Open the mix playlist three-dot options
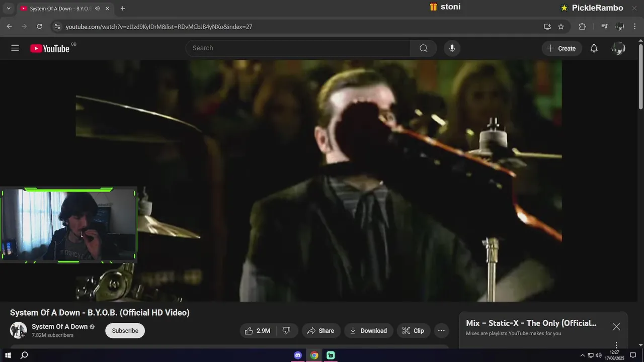The image size is (644, 362). [616, 345]
